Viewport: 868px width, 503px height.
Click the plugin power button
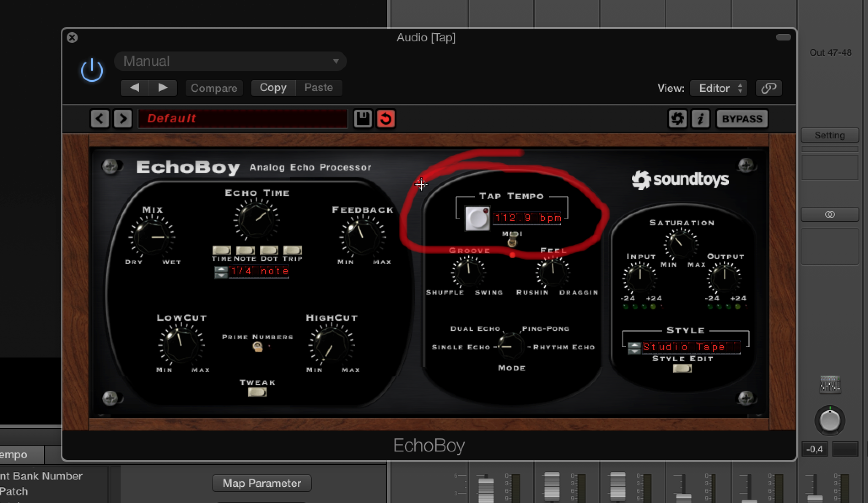click(x=92, y=70)
